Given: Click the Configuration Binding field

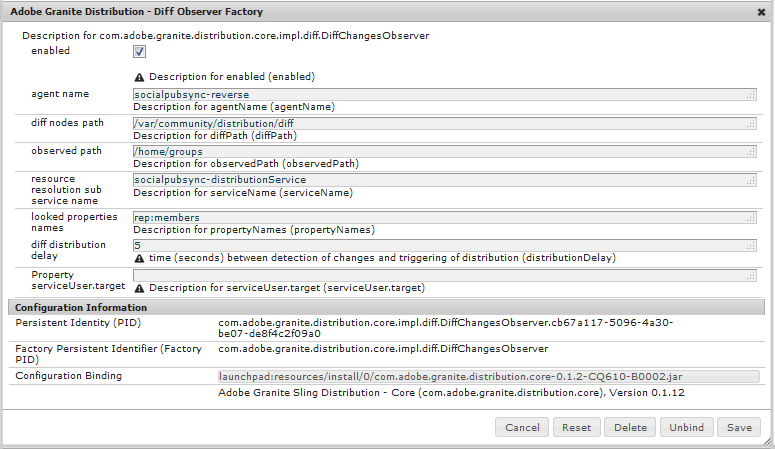Looking at the screenshot, I should click(x=489, y=377).
